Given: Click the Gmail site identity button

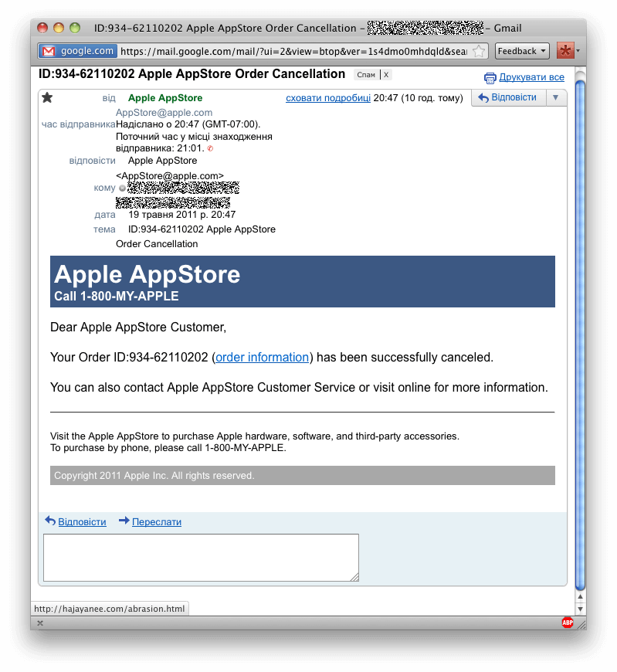Looking at the screenshot, I should point(77,51).
